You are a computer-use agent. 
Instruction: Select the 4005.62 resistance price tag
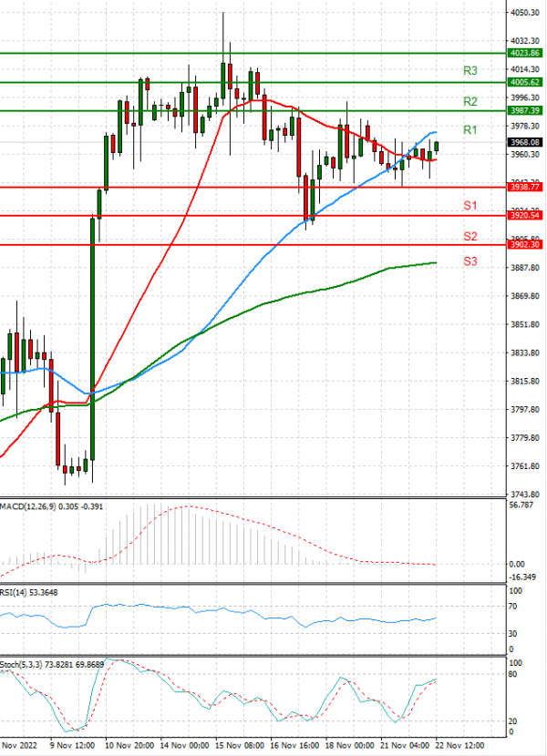click(x=525, y=83)
